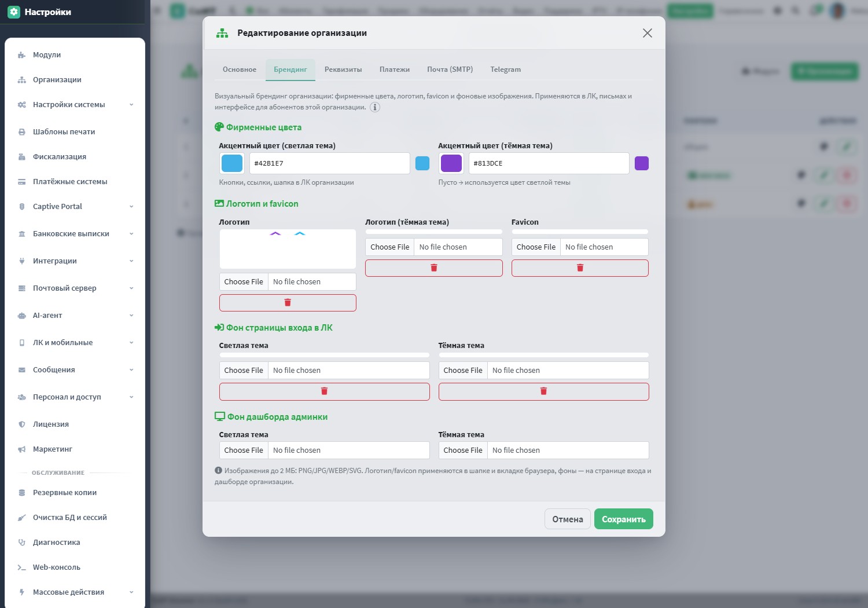The image size is (868, 608).
Task: Edit the #813DCE hex color field
Action: (x=549, y=163)
